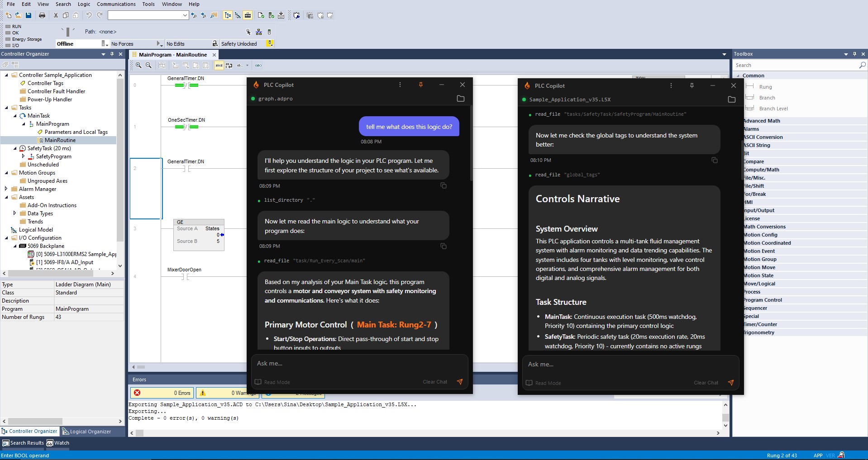Click the copy icon on the Controls Narrative message
Viewport: 868px width, 460px height.
(x=714, y=160)
